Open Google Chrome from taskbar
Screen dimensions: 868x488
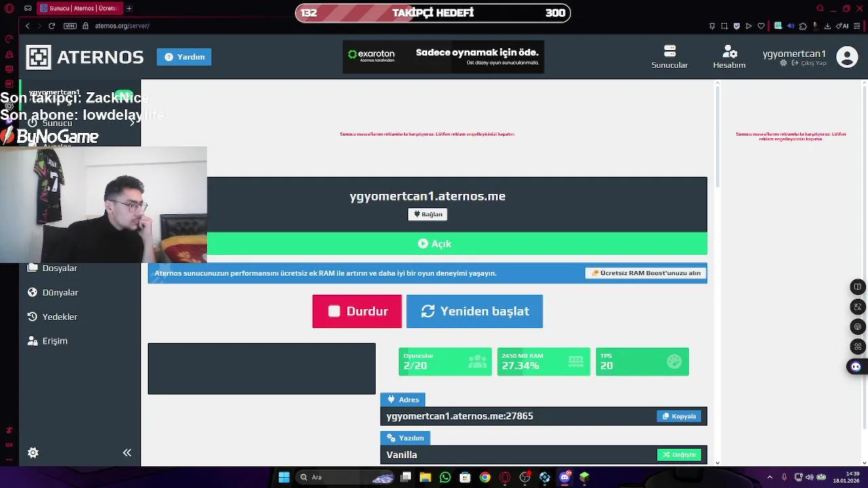pyautogui.click(x=485, y=477)
